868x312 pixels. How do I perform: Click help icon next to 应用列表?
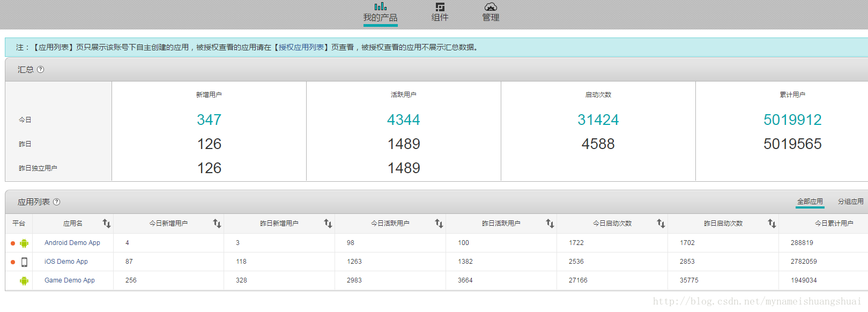tap(57, 202)
